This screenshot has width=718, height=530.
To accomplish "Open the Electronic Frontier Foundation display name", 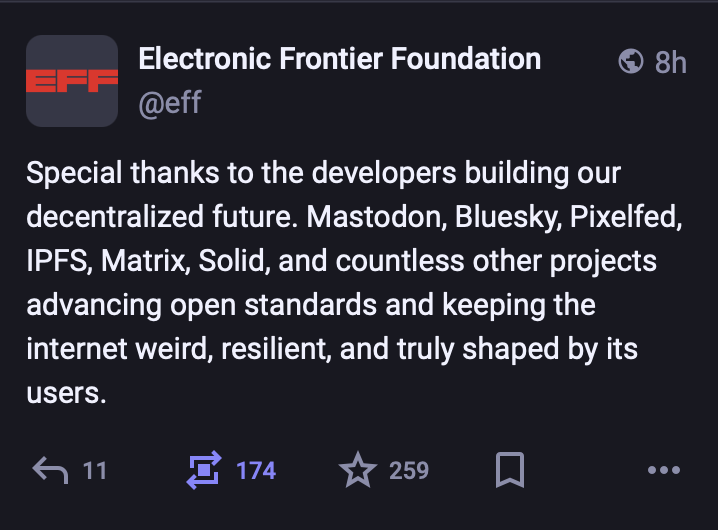I will 340,59.
